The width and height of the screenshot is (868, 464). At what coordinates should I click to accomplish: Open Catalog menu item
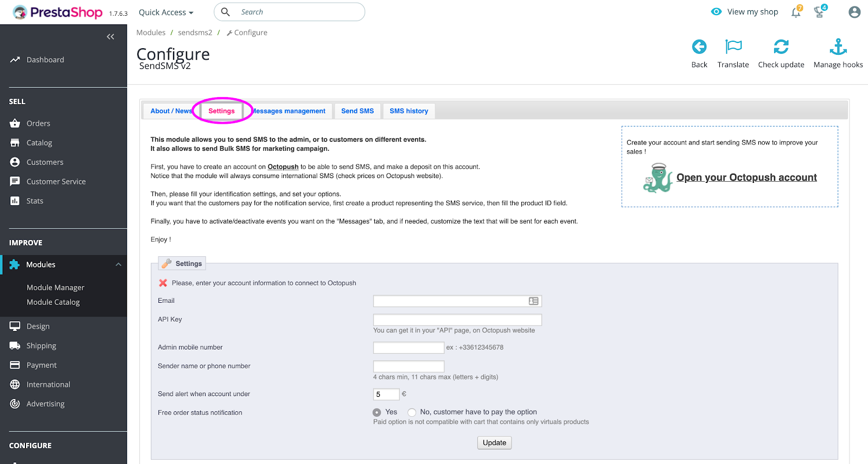(39, 143)
